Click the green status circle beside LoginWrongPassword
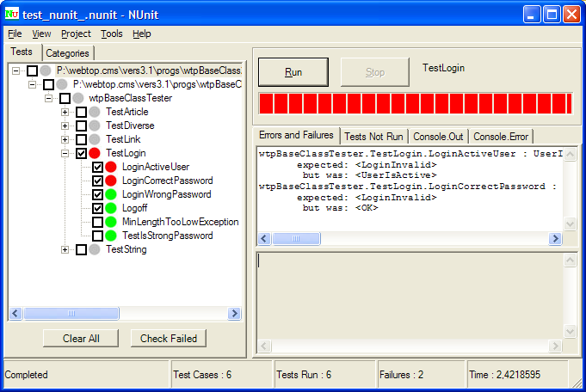 click(x=111, y=194)
